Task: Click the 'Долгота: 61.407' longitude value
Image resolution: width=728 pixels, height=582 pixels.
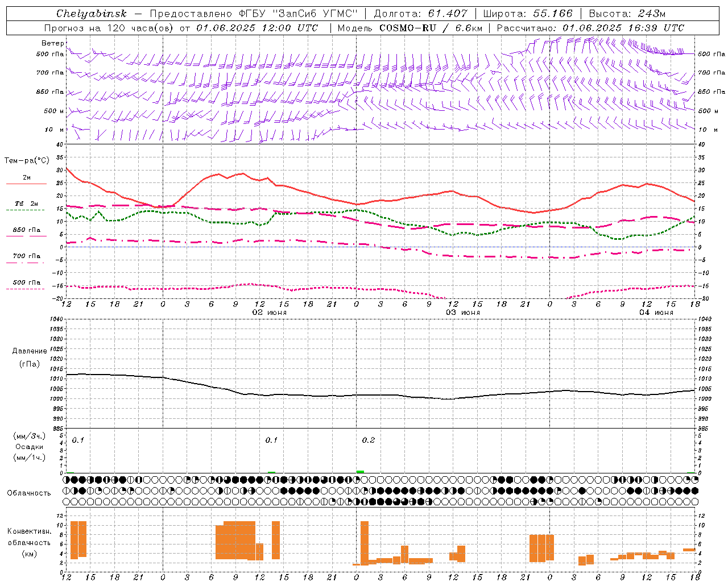Action: coord(421,14)
